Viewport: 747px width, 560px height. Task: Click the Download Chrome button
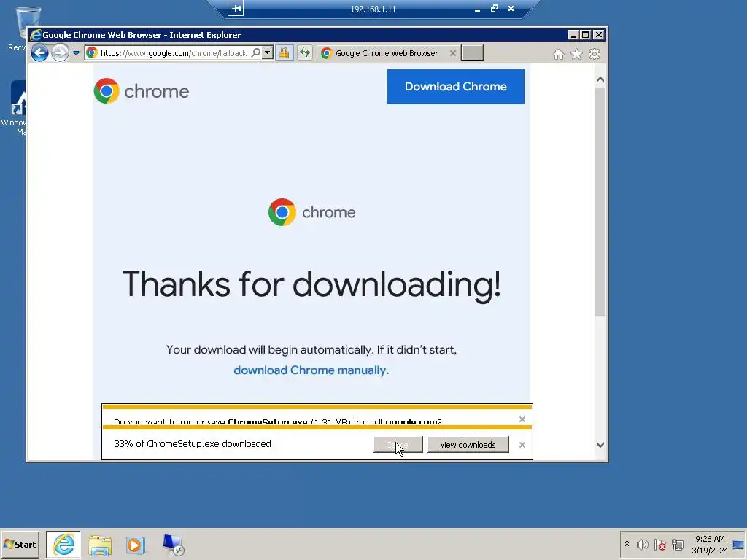point(455,87)
